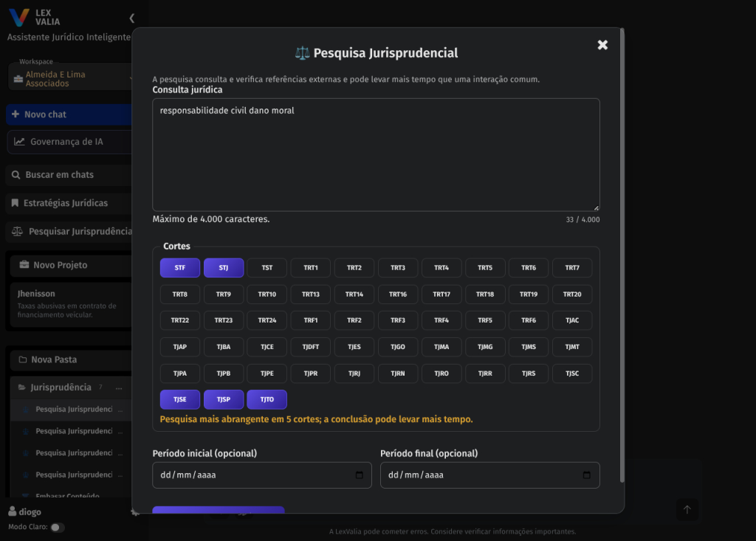Open the Período inicial calendar picker
The width and height of the screenshot is (756, 541).
[360, 475]
